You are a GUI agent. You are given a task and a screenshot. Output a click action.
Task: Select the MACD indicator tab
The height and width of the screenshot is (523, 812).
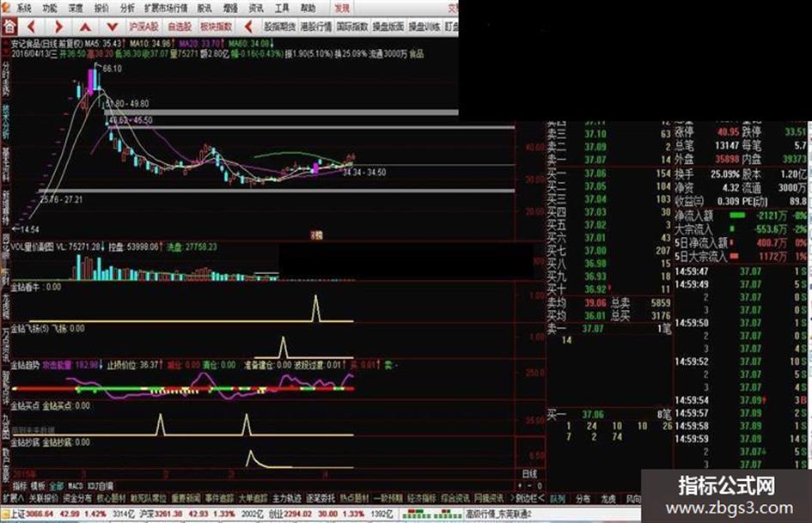[75, 486]
